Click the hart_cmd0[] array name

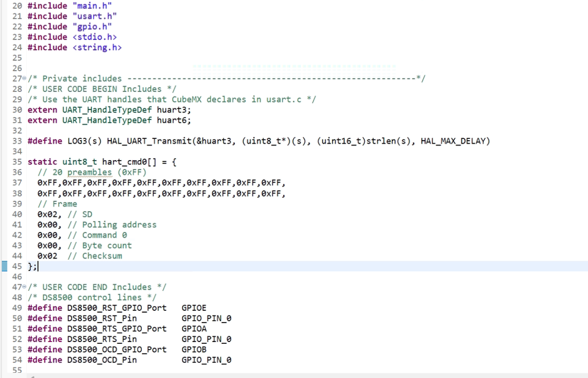pyautogui.click(x=129, y=162)
